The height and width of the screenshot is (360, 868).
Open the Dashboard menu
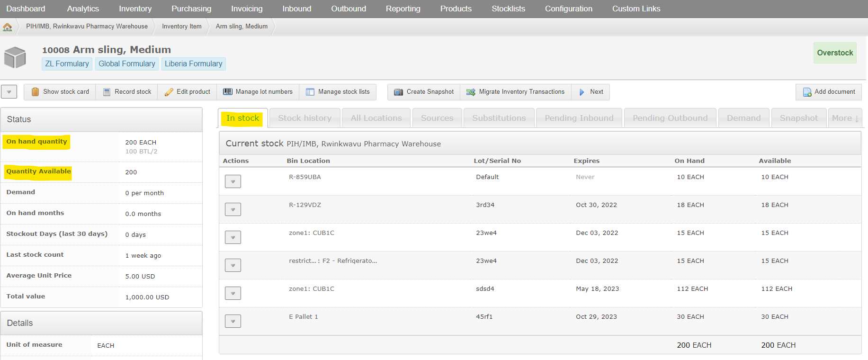26,9
